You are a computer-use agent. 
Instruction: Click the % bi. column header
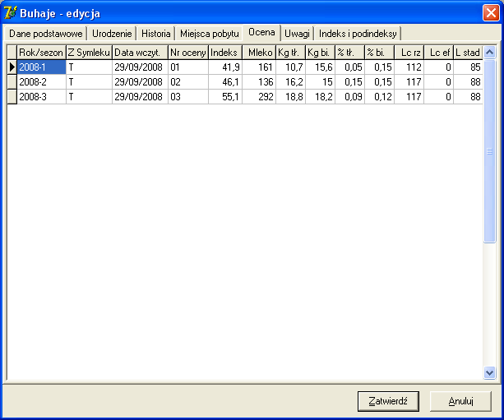tap(379, 53)
